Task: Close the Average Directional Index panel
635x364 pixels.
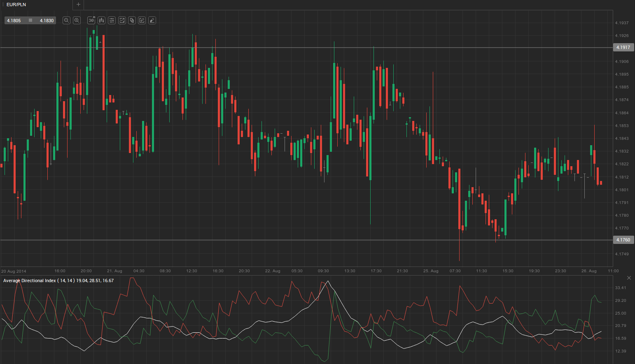Action: 629,278
